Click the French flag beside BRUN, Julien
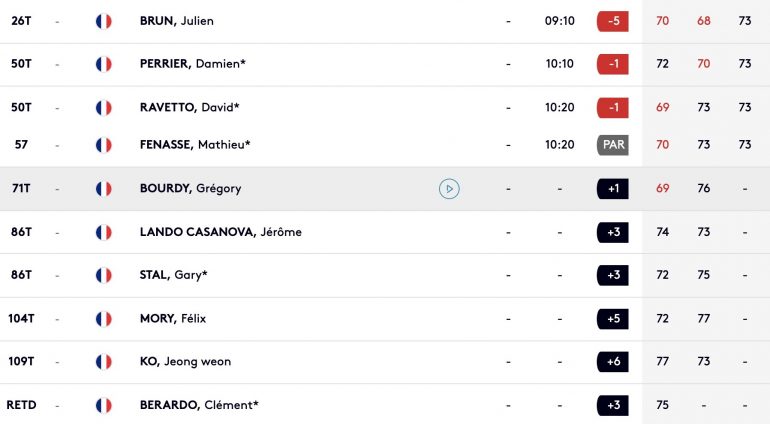Screen dimensions: 770x424 coord(104,21)
